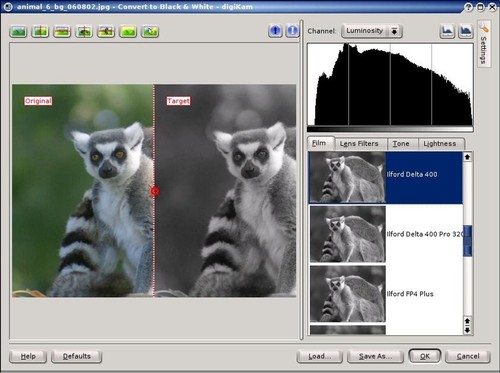Click the red split-line handle on preview
Screen dimensions: 500x373
point(155,191)
